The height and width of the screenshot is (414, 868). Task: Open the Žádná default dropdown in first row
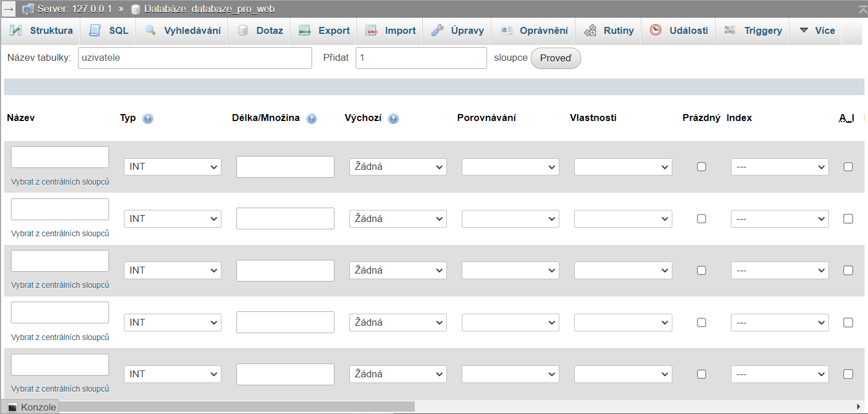(398, 167)
